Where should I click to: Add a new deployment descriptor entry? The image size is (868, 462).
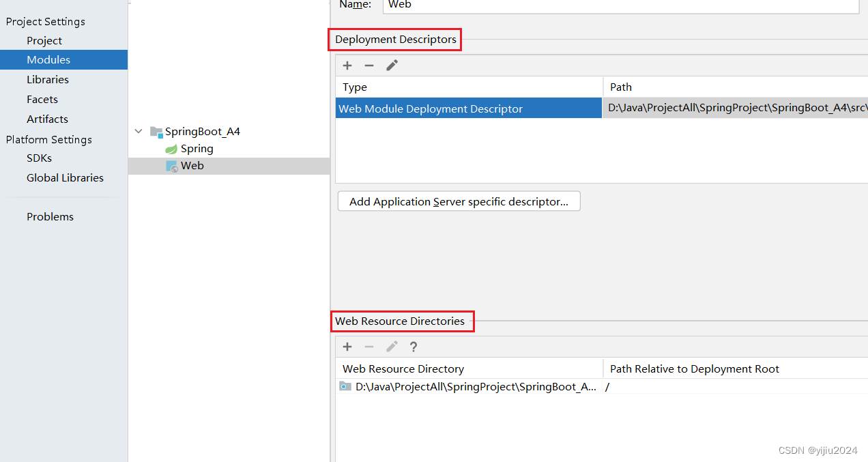pyautogui.click(x=347, y=65)
